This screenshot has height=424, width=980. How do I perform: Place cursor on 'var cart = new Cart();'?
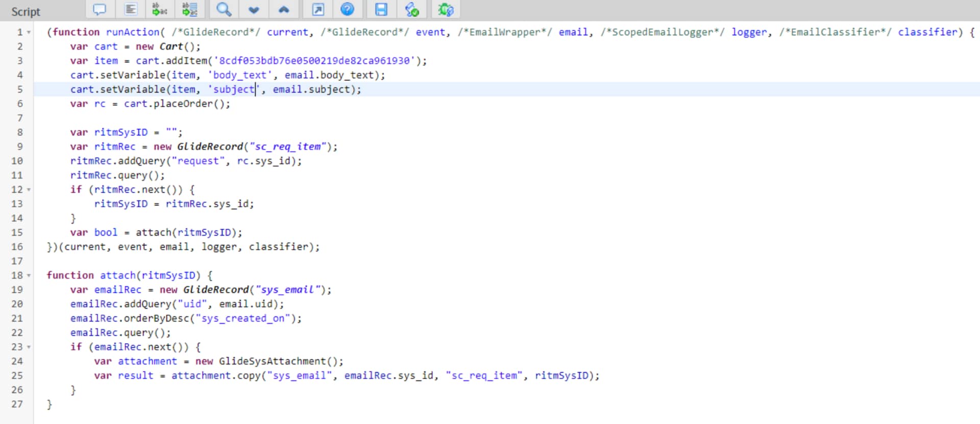(135, 46)
